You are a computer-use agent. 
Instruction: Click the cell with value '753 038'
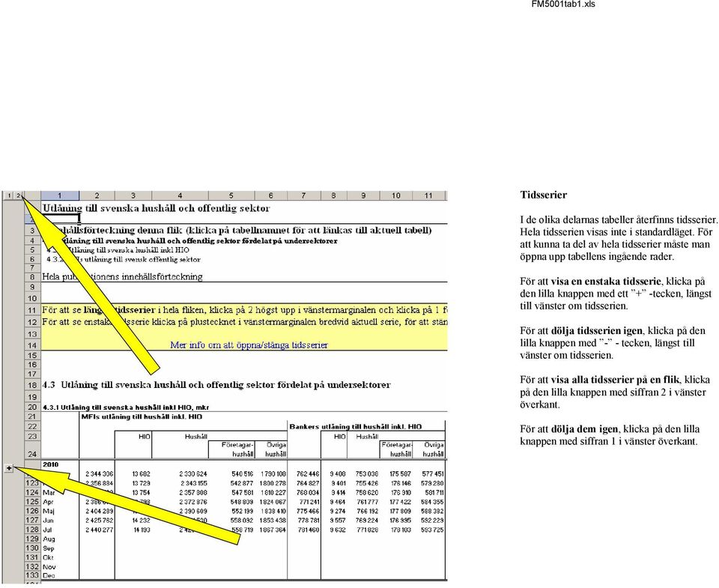click(x=367, y=474)
